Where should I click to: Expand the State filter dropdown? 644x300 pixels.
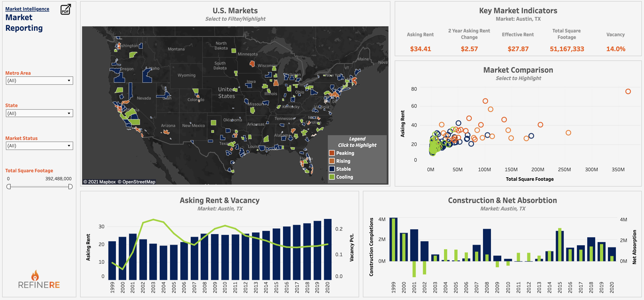point(39,113)
